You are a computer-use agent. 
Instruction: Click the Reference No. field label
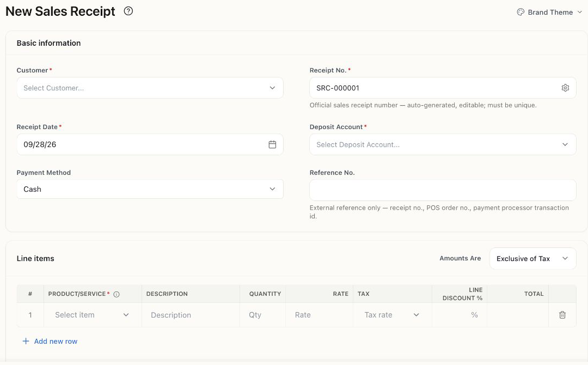pos(332,173)
